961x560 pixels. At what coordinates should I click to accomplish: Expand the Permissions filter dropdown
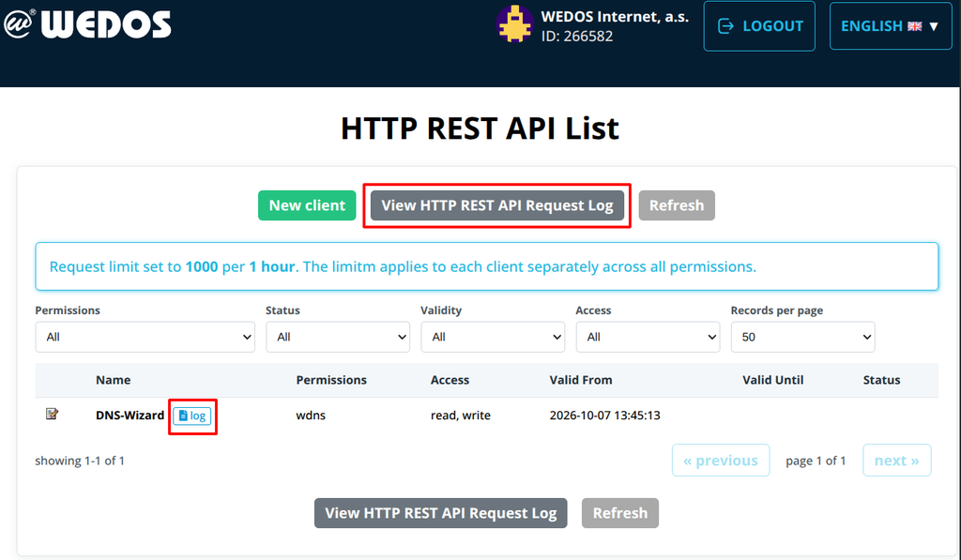[145, 337]
